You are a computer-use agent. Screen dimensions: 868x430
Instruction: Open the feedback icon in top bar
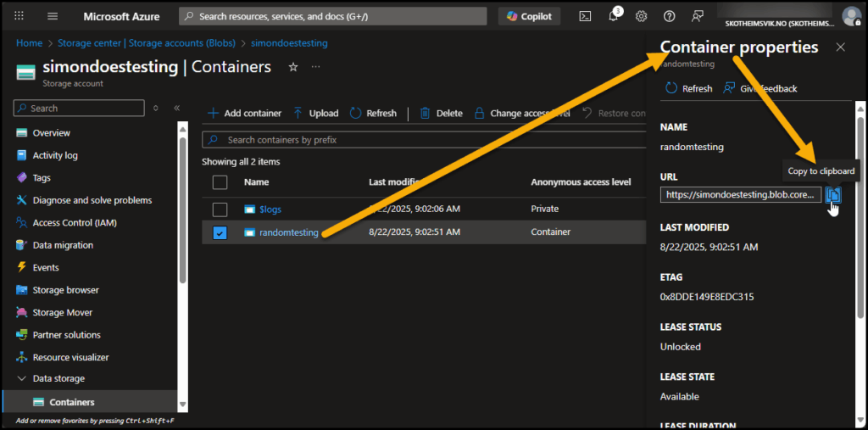coord(698,16)
